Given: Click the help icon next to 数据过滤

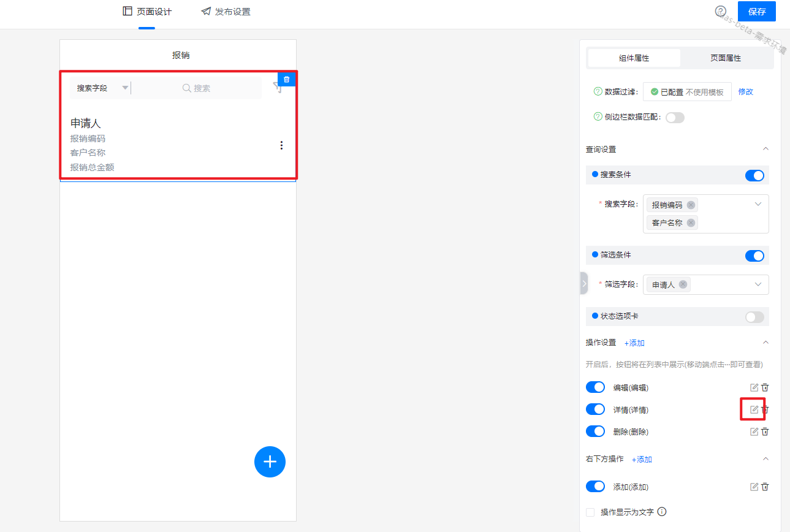Looking at the screenshot, I should tap(598, 91).
